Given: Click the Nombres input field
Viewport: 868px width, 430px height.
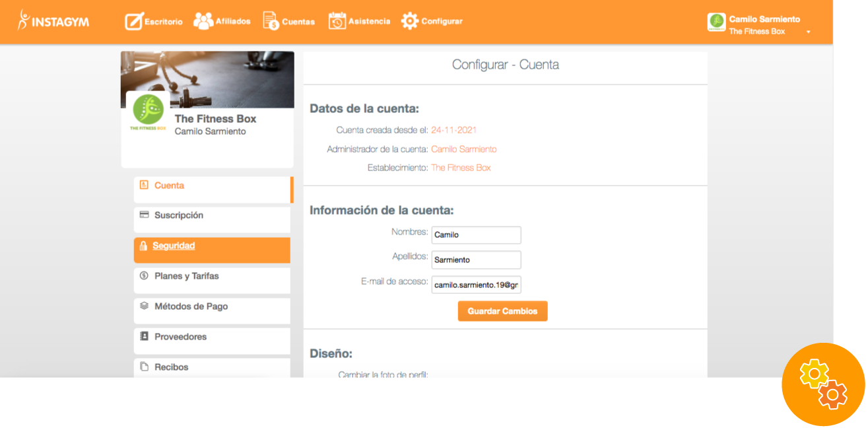Looking at the screenshot, I should pyautogui.click(x=476, y=234).
